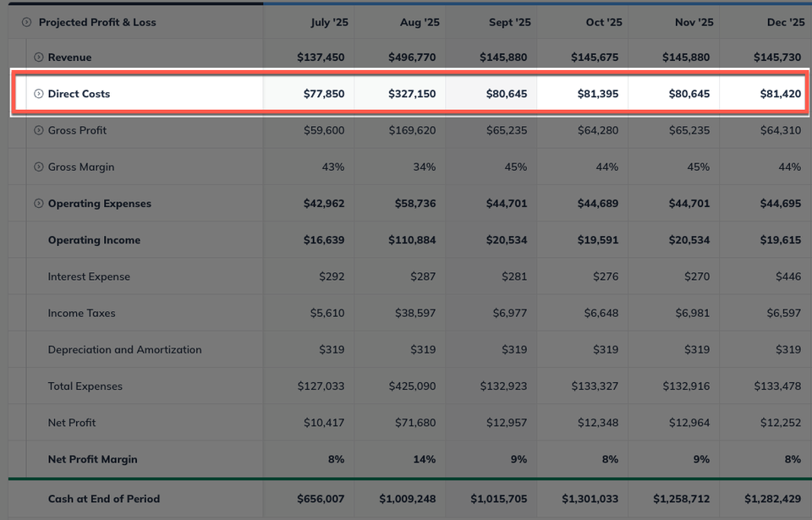Click Gross Profit value $59,600
This screenshot has height=520, width=812.
[324, 130]
